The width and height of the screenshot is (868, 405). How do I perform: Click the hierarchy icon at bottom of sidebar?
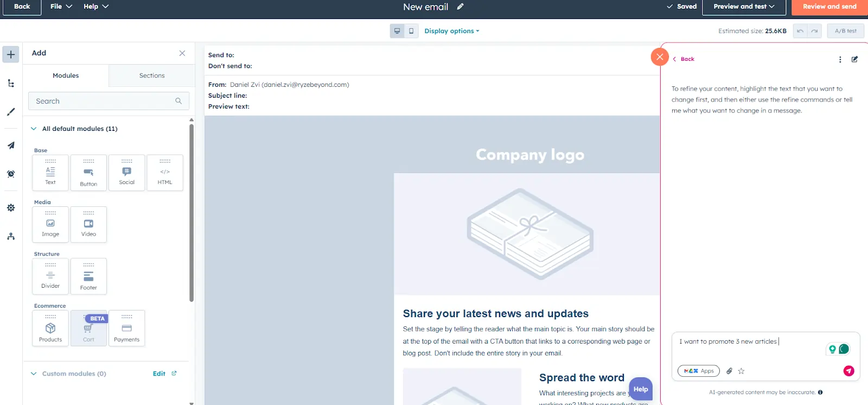11,237
